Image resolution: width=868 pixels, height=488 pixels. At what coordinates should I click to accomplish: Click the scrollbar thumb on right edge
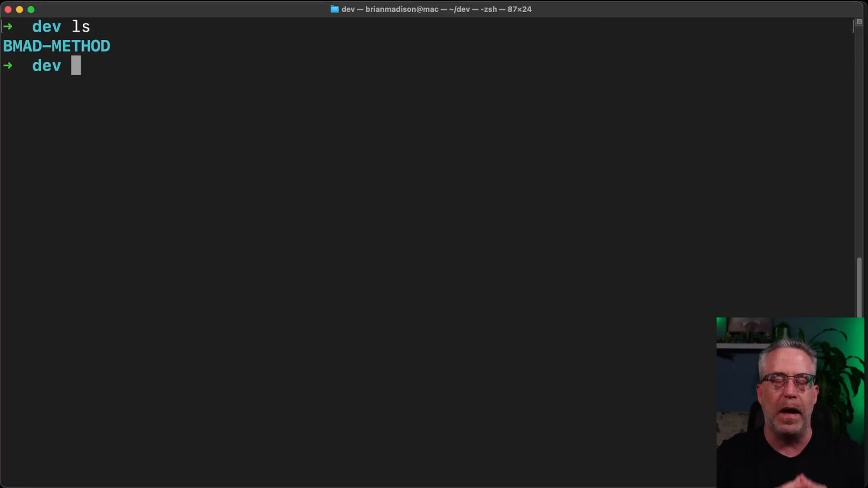(x=859, y=287)
